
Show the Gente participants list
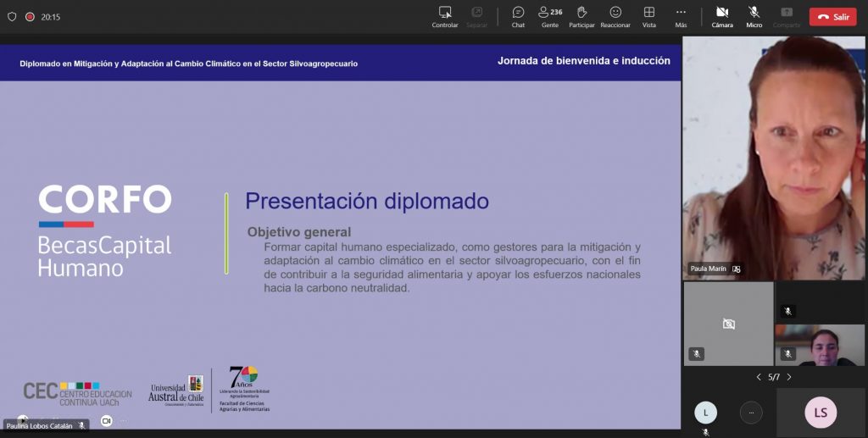pos(549,16)
